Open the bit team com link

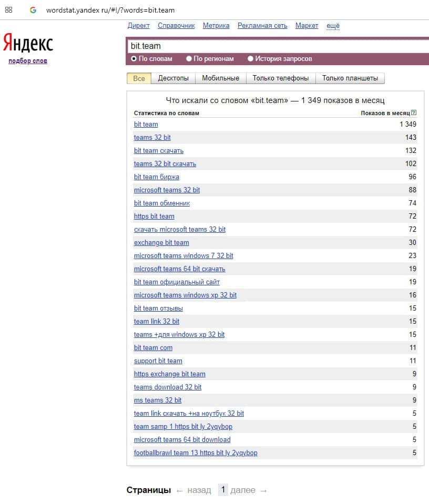[153, 348]
